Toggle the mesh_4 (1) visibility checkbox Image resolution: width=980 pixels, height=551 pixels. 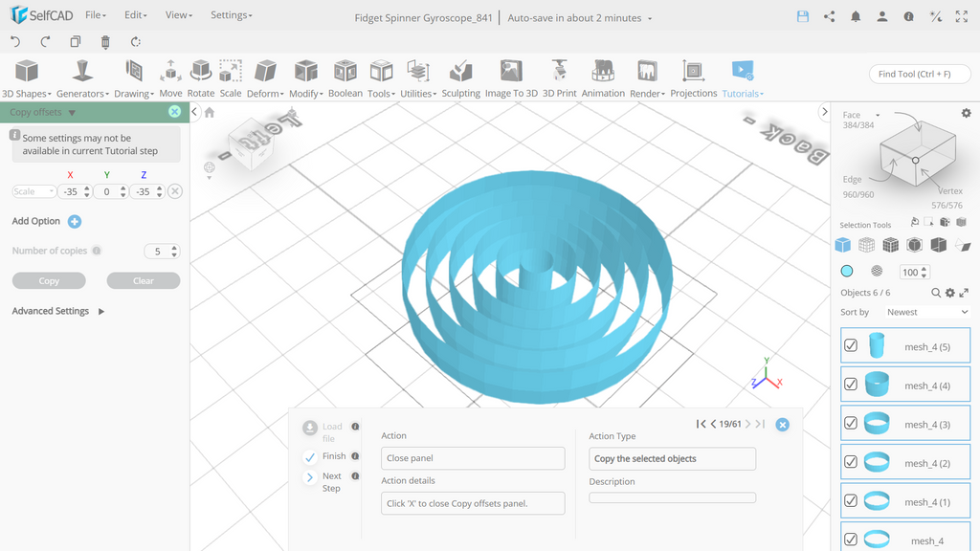(x=851, y=500)
